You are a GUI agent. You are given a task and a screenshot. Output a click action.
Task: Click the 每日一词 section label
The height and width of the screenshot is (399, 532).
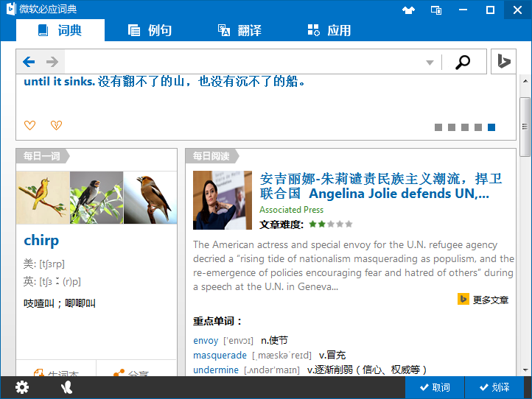(x=42, y=156)
